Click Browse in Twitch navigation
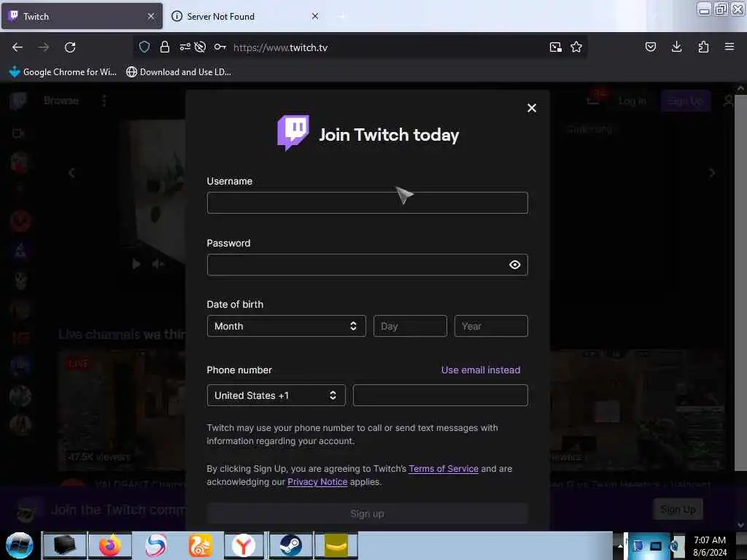747x560 pixels. click(61, 101)
